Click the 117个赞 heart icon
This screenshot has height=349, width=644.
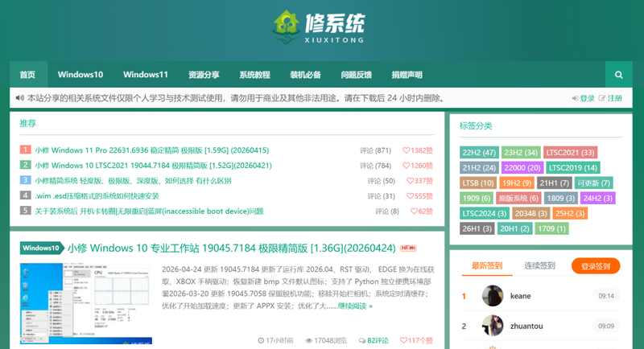[403, 340]
